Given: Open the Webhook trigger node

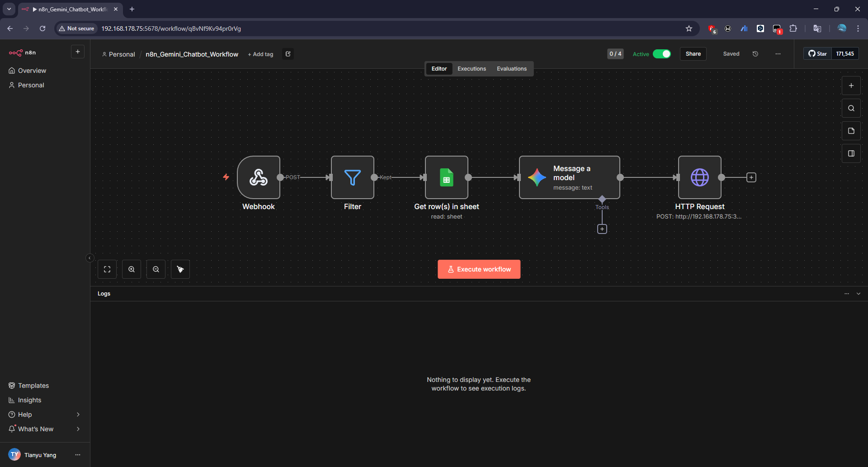Looking at the screenshot, I should (x=259, y=177).
